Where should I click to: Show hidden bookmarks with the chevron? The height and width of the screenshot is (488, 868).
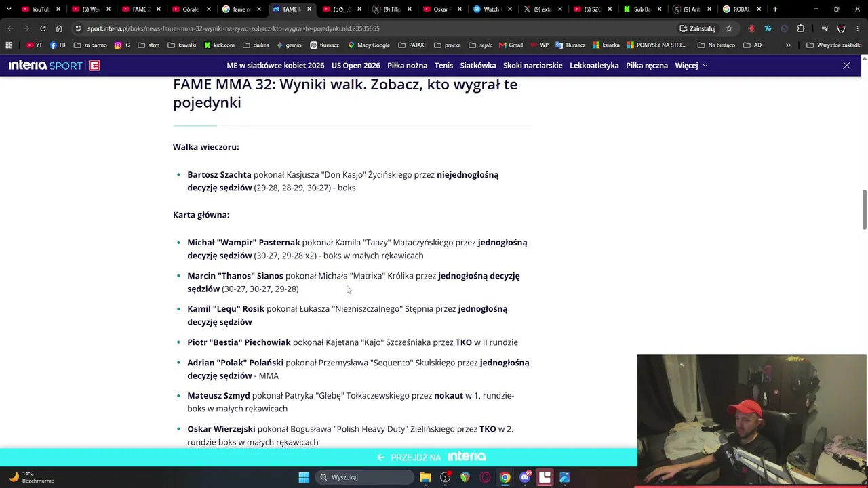(x=788, y=45)
